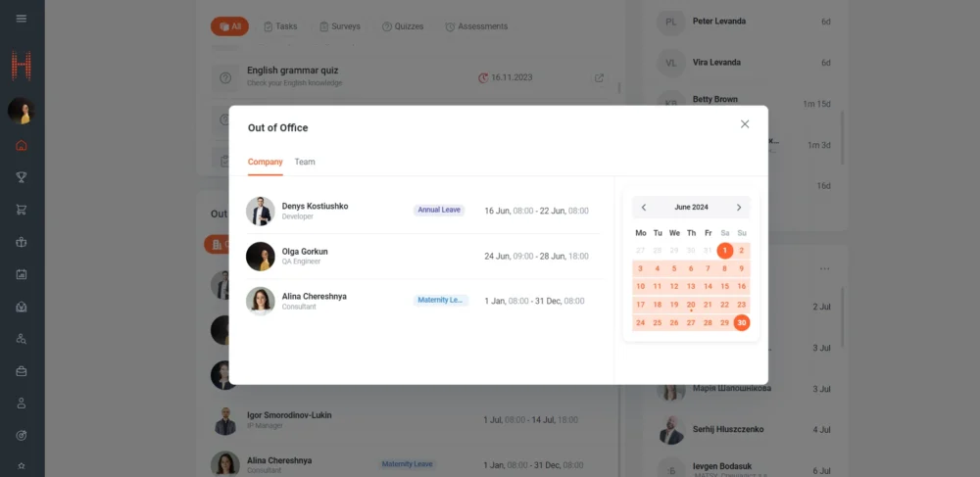
Task: Open the shopping cart icon
Action: [22, 210]
